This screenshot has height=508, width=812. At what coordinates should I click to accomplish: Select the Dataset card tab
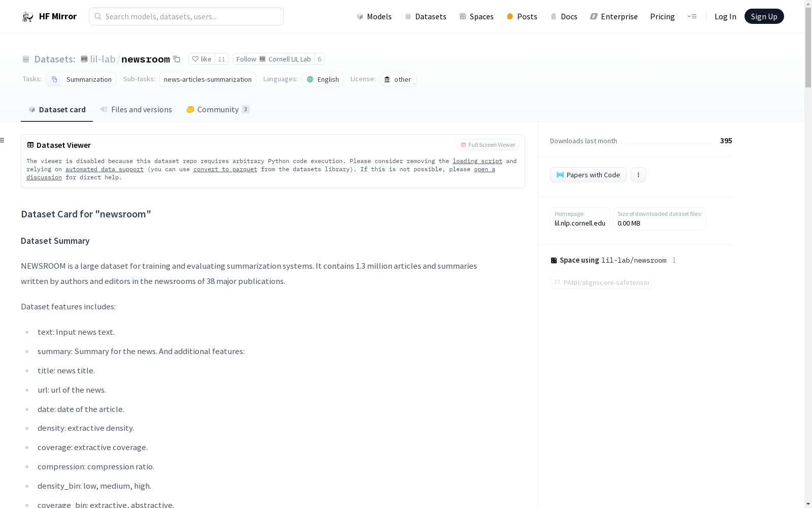(57, 109)
